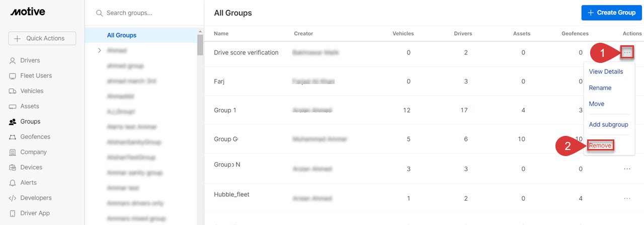Choose Add subgroup in the menu
This screenshot has height=225, width=644.
[608, 124]
